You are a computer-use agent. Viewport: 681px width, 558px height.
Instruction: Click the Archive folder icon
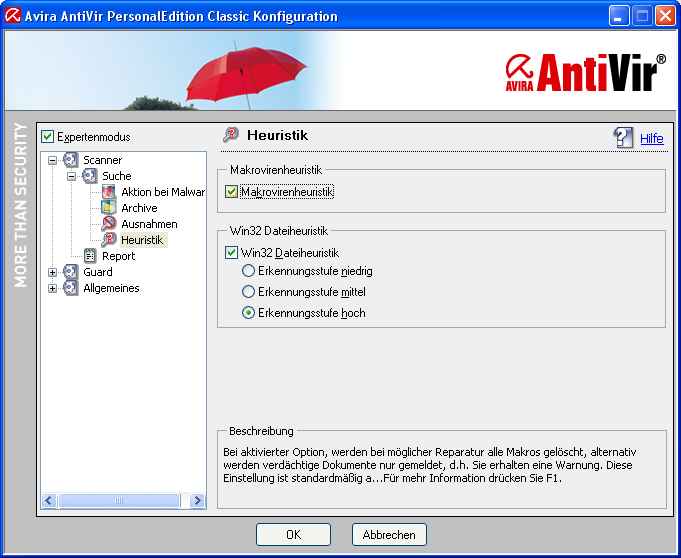(109, 208)
